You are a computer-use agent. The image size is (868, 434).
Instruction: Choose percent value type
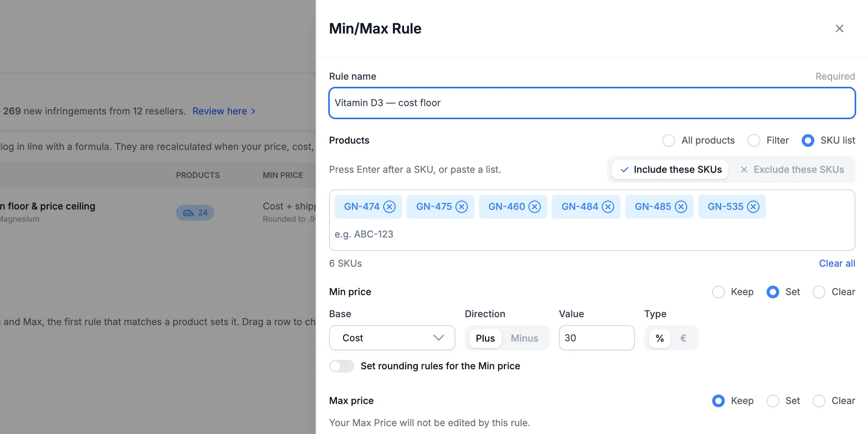[x=660, y=338]
